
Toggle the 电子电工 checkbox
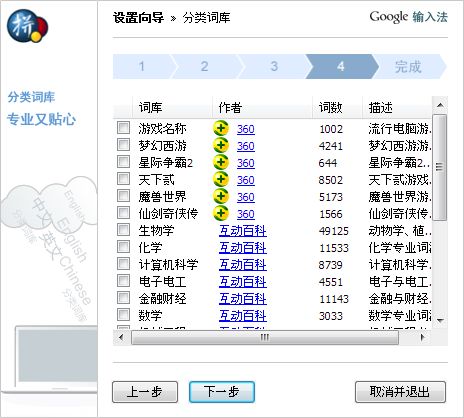123,281
